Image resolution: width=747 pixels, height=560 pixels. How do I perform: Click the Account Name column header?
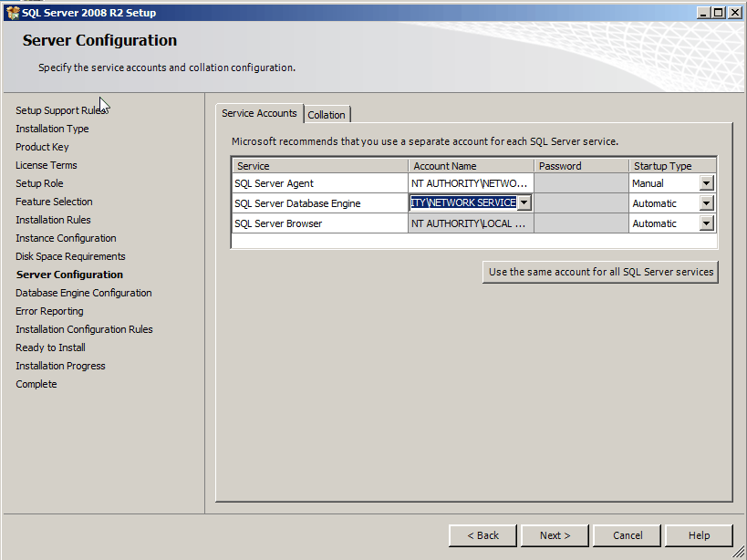point(472,166)
